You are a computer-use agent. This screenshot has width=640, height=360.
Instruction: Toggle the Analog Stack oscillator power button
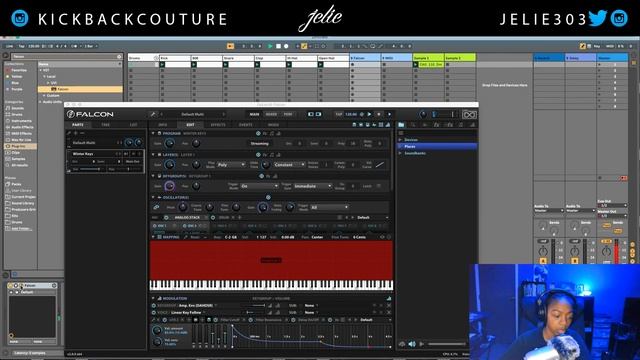(x=166, y=218)
